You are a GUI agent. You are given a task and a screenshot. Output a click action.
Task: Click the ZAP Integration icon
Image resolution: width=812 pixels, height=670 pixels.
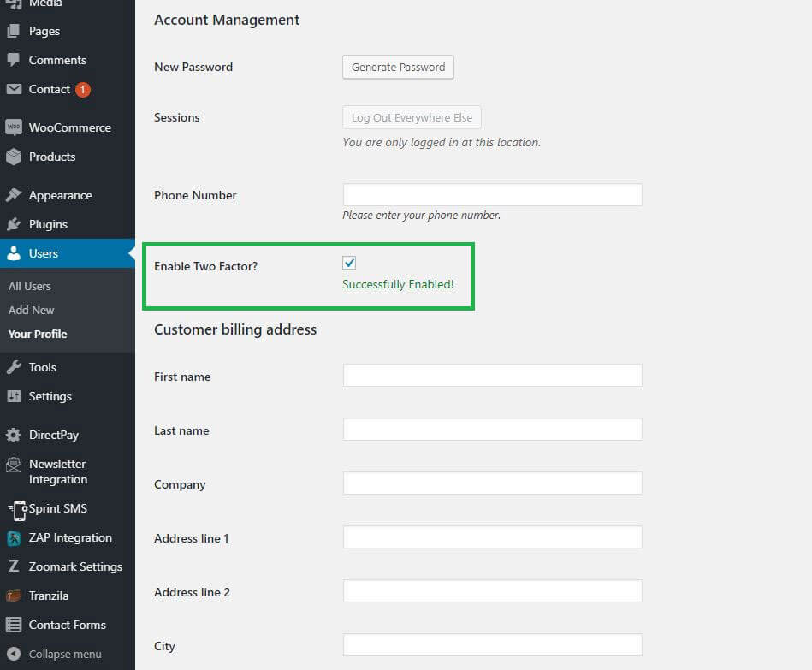coord(14,538)
